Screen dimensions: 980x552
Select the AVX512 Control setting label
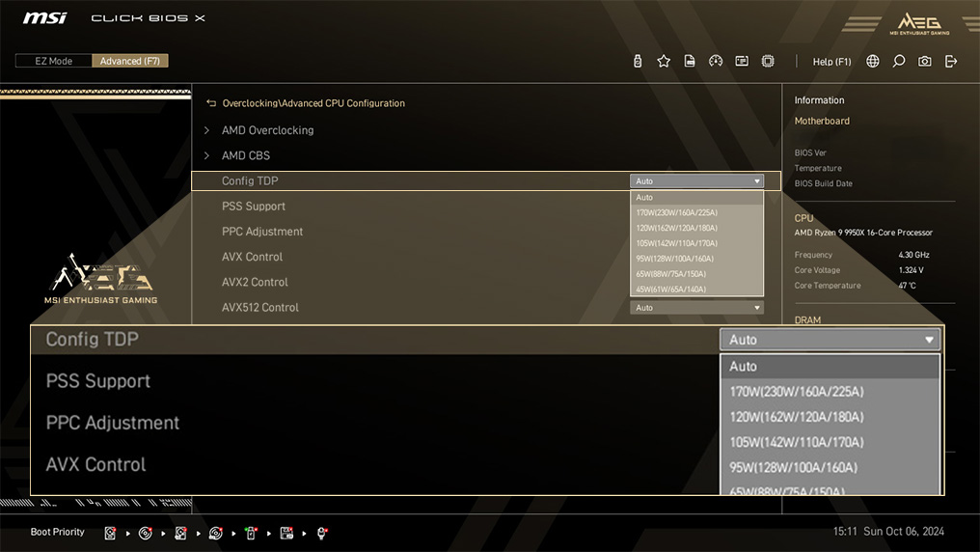coord(260,308)
